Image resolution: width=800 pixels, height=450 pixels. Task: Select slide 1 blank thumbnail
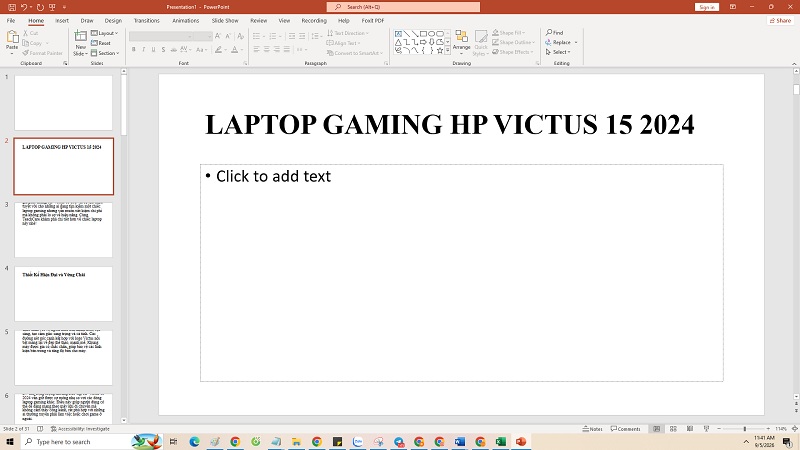pos(63,103)
